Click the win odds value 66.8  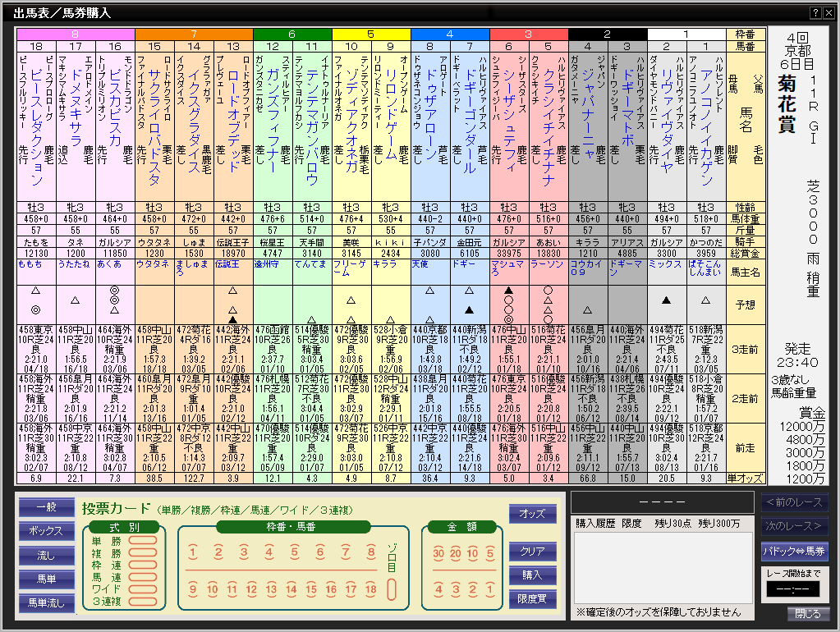[588, 479]
